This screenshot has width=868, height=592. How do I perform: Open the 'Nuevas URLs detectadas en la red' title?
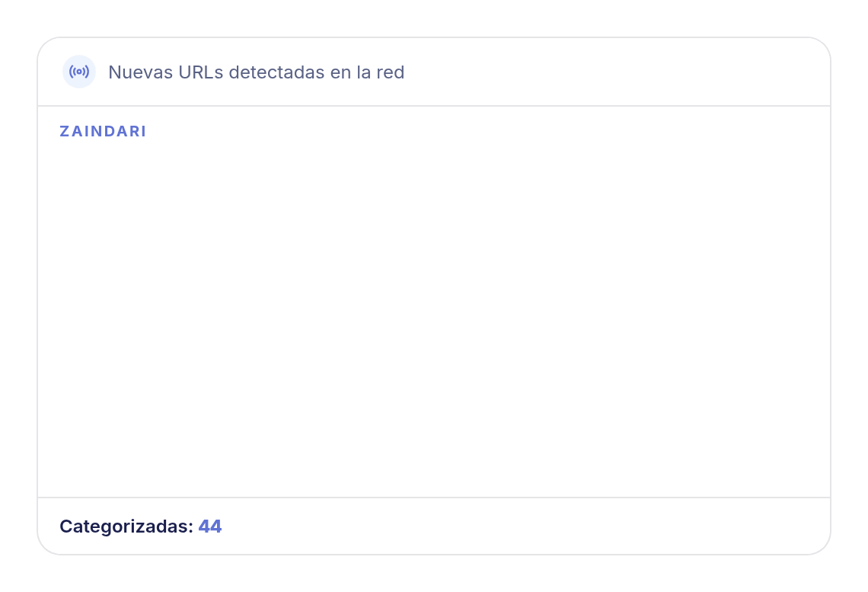click(x=257, y=72)
